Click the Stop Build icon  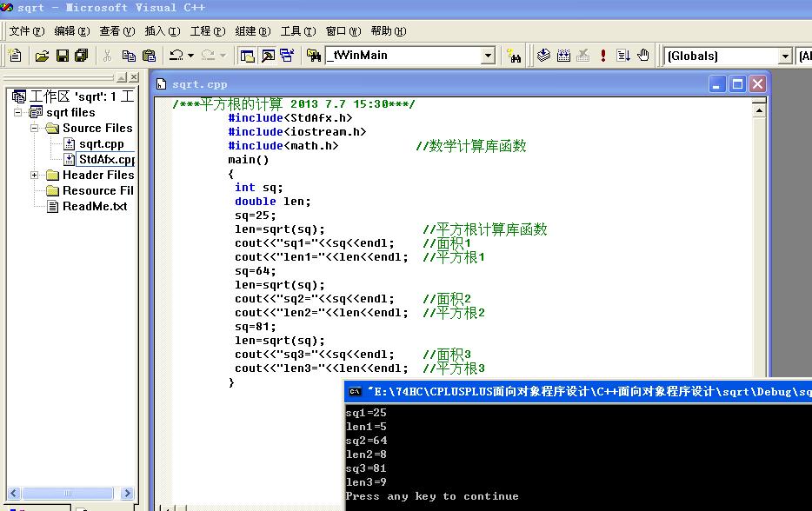[583, 56]
